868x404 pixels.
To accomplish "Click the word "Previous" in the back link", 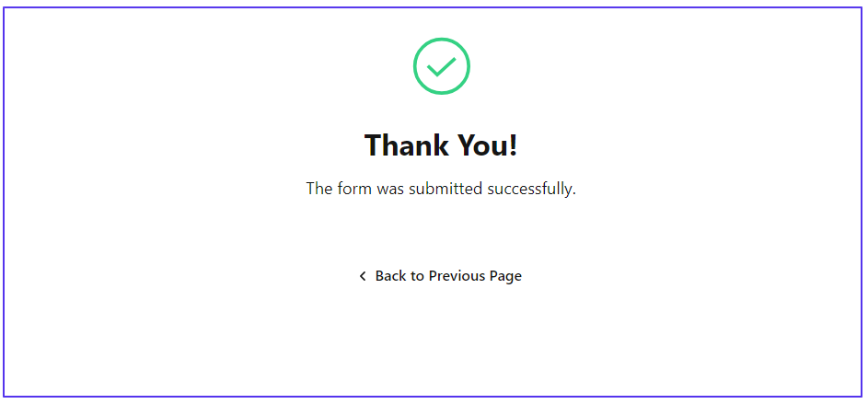I will [457, 276].
